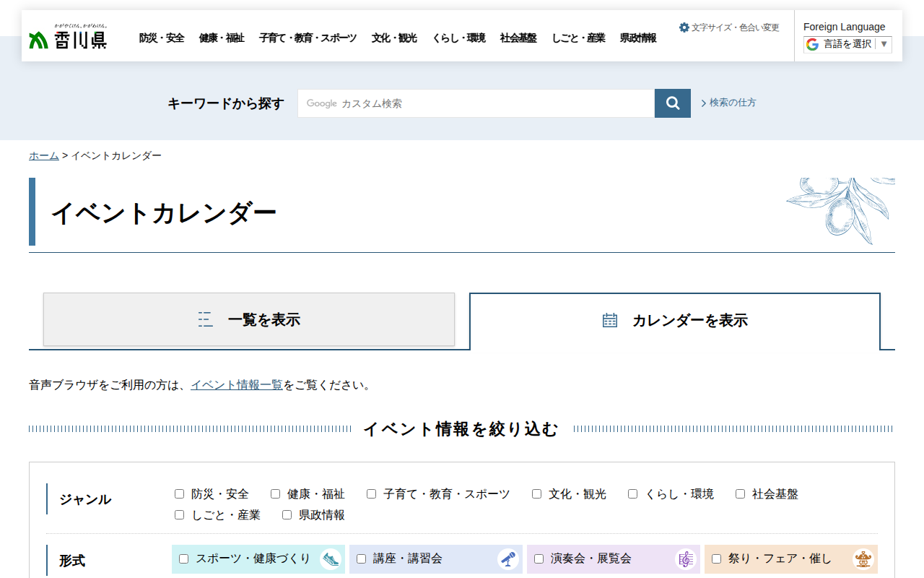Open the 健康・福祉 navigation menu
The image size is (924, 578).
coord(222,38)
